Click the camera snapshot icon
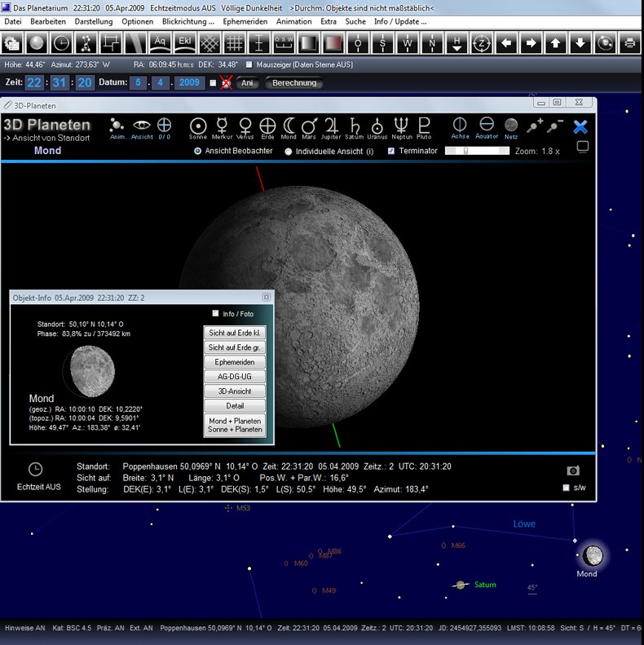The image size is (644, 645). click(x=573, y=470)
